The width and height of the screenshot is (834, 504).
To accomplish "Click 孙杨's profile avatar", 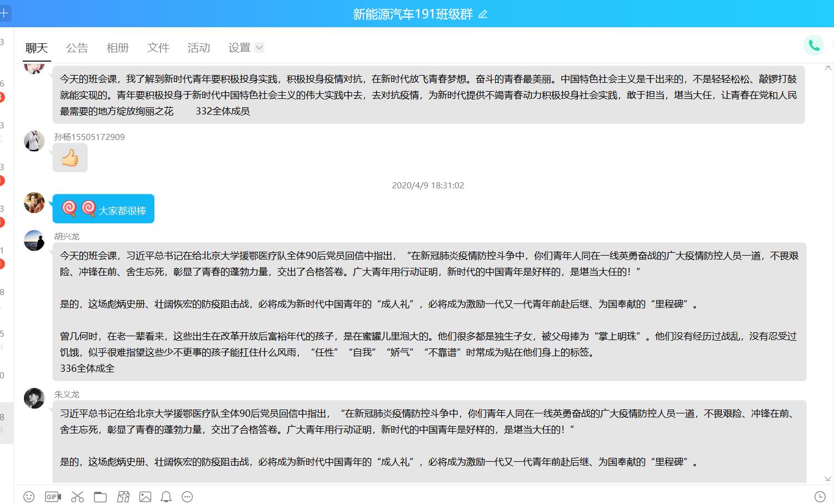I will pyautogui.click(x=34, y=141).
